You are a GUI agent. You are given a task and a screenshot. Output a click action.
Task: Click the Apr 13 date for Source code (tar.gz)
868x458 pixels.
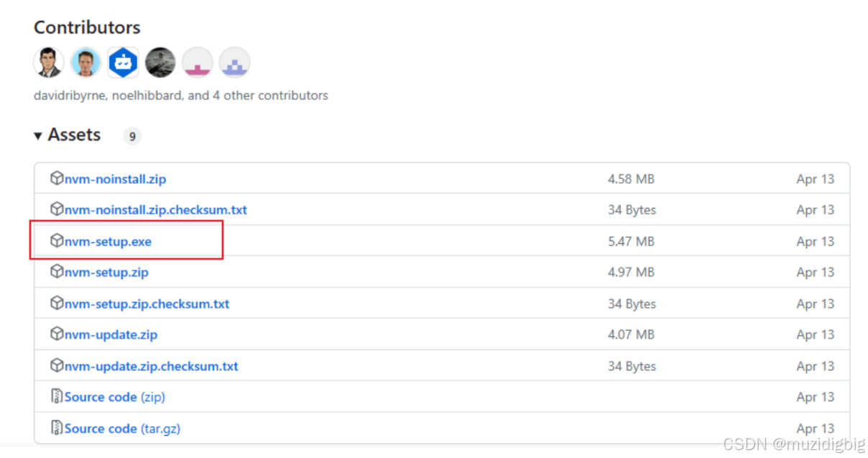[816, 429]
